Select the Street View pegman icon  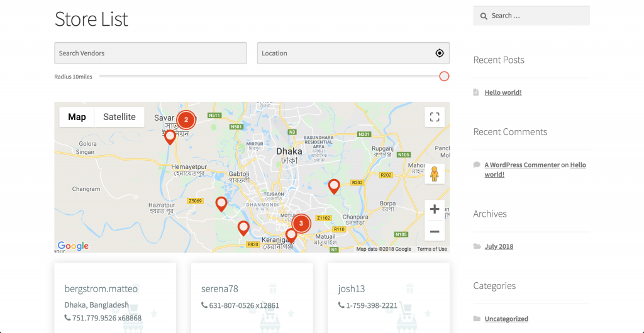(435, 174)
